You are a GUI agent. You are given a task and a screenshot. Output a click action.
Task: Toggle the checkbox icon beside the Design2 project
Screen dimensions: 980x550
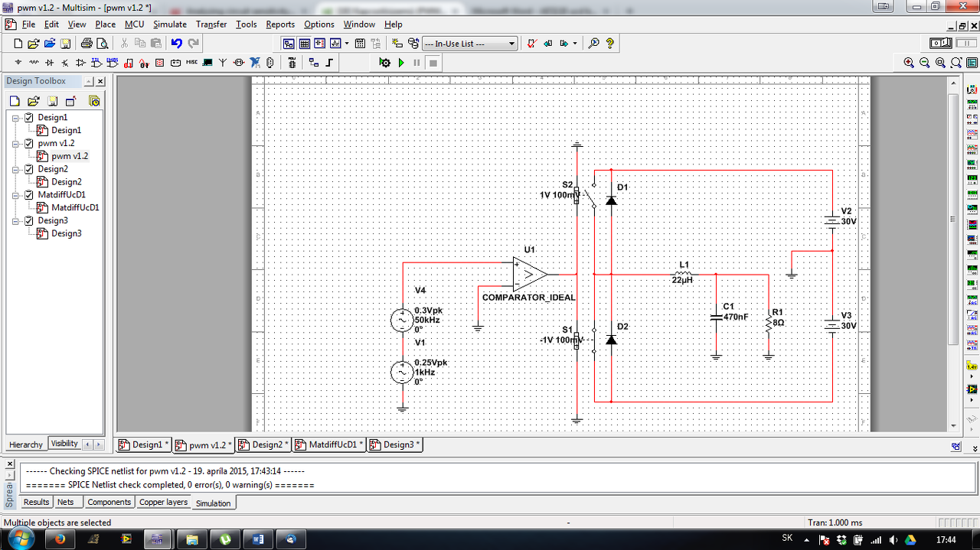click(29, 169)
